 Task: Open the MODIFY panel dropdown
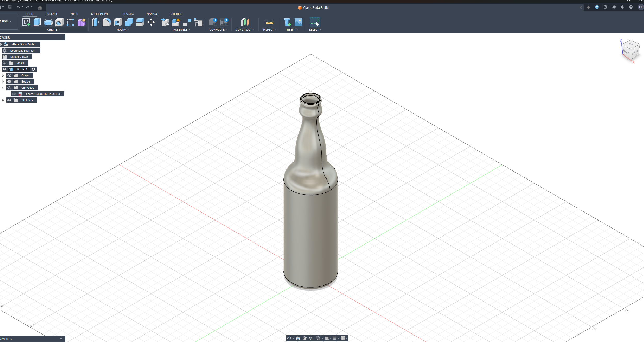[123, 30]
